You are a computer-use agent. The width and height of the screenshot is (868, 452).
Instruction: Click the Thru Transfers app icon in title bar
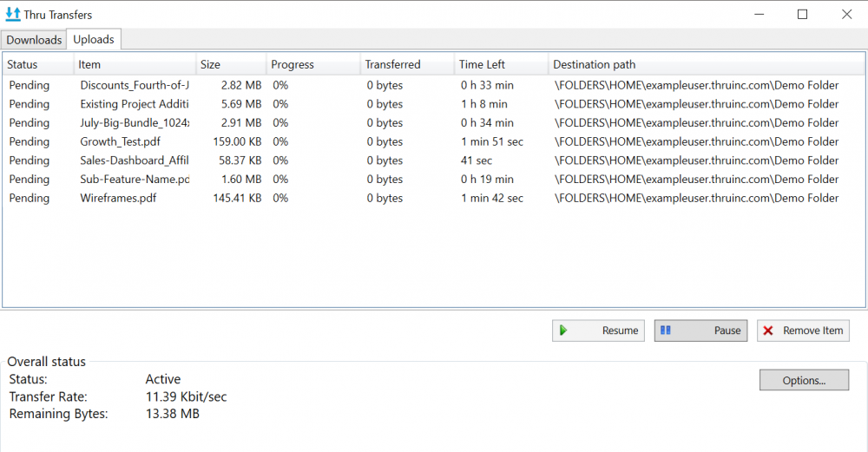click(x=13, y=15)
